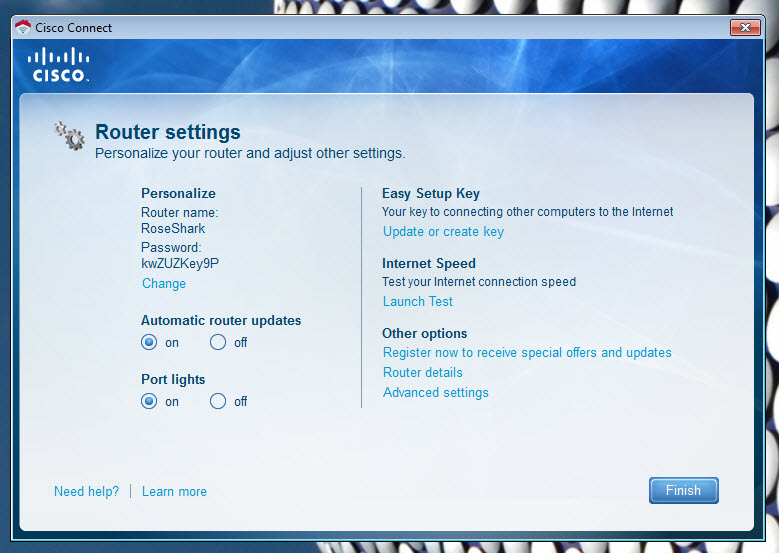Viewport: 779px width, 553px height.
Task: Click the Port lights label
Action: point(173,380)
